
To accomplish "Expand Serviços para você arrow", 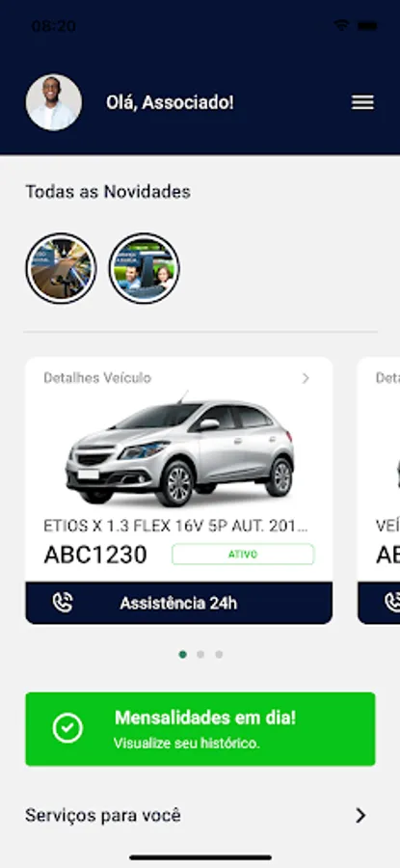I will (x=360, y=815).
